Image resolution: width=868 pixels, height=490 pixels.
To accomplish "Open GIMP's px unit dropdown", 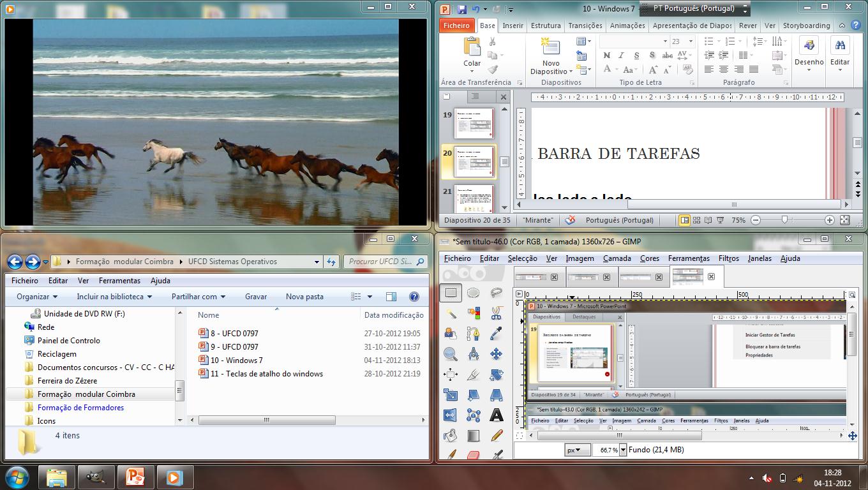I will point(577,450).
